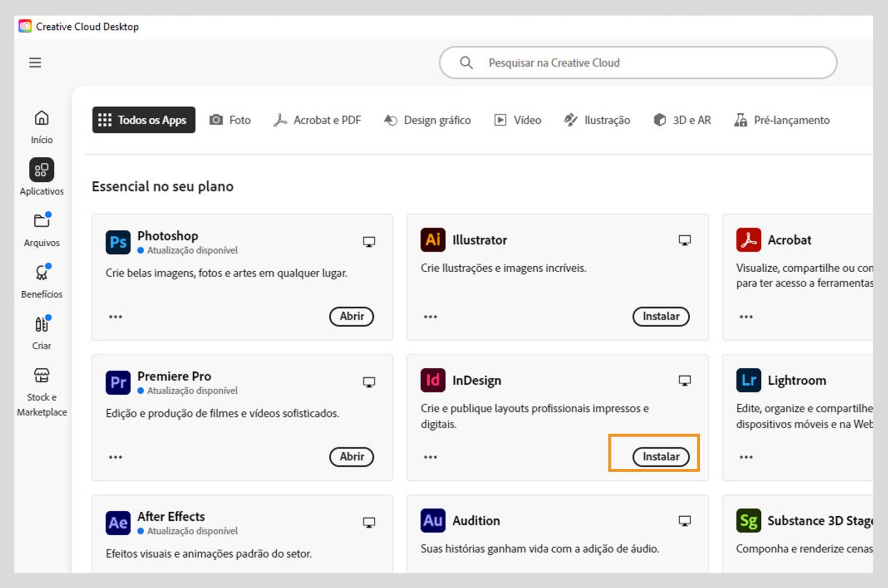Screen dimensions: 888x588
Task: Open InDesign's three-dot more options menu
Action: click(430, 457)
